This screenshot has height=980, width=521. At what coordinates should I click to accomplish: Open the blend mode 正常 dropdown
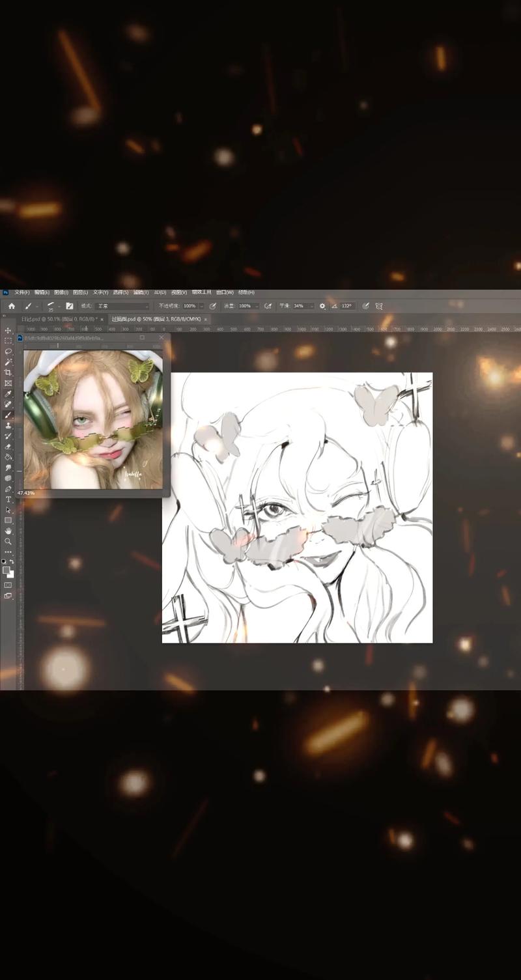pyautogui.click(x=122, y=306)
